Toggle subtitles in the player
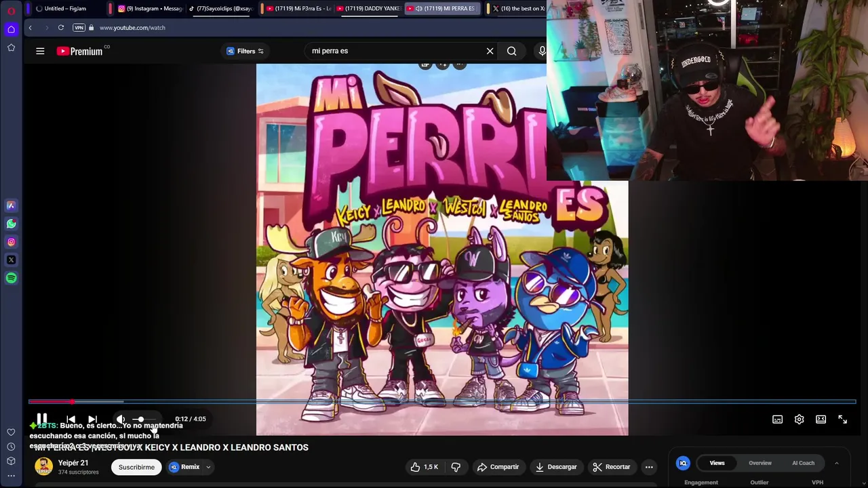 point(778,420)
